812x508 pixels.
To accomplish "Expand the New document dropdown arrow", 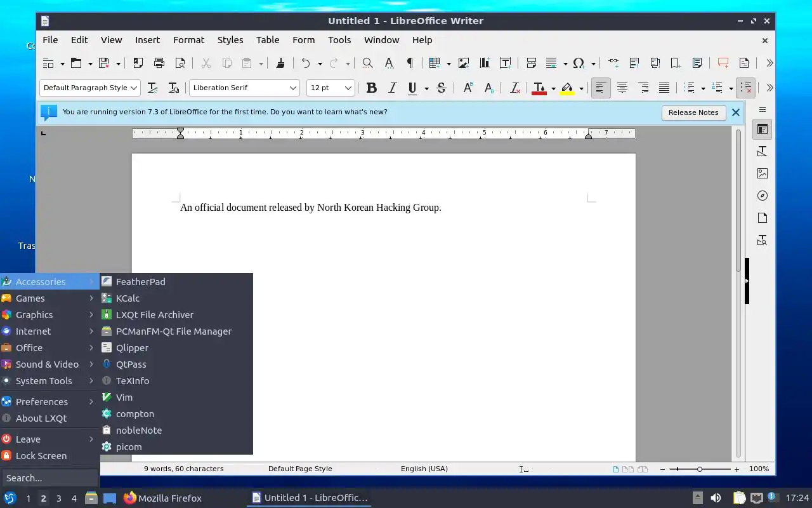I will pos(62,63).
